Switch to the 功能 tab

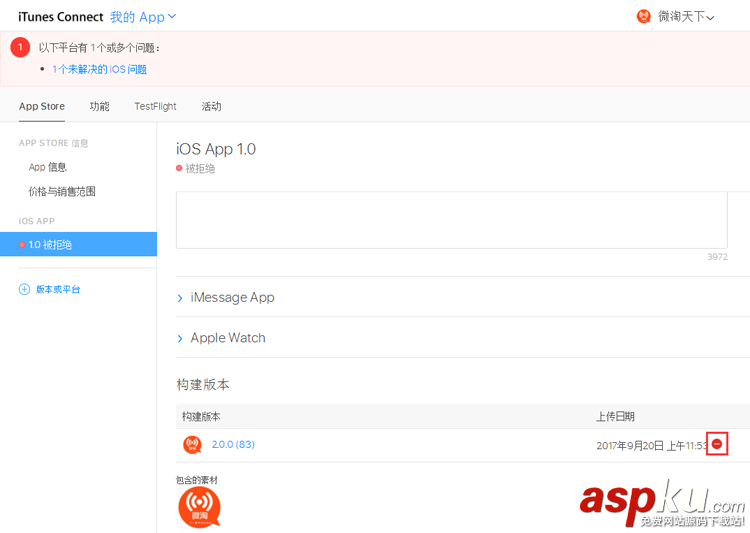coord(99,106)
